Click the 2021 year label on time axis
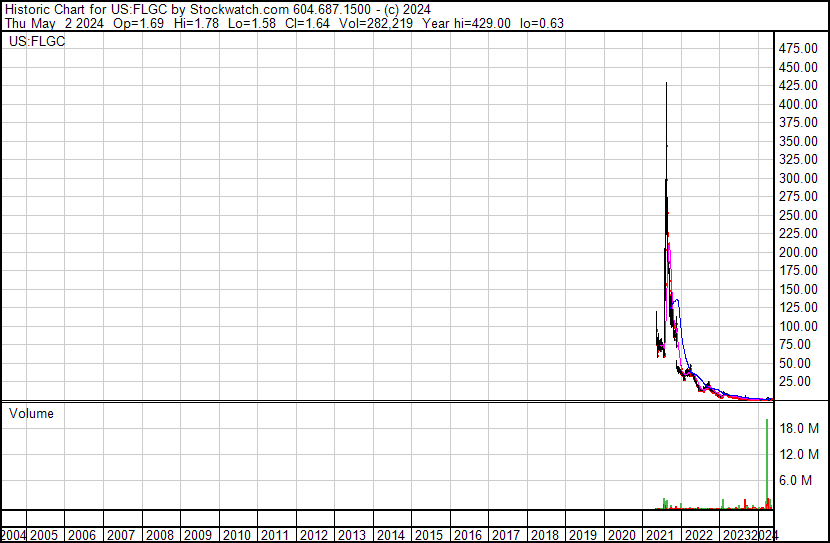Image resolution: width=830 pixels, height=543 pixels. pyautogui.click(x=660, y=535)
